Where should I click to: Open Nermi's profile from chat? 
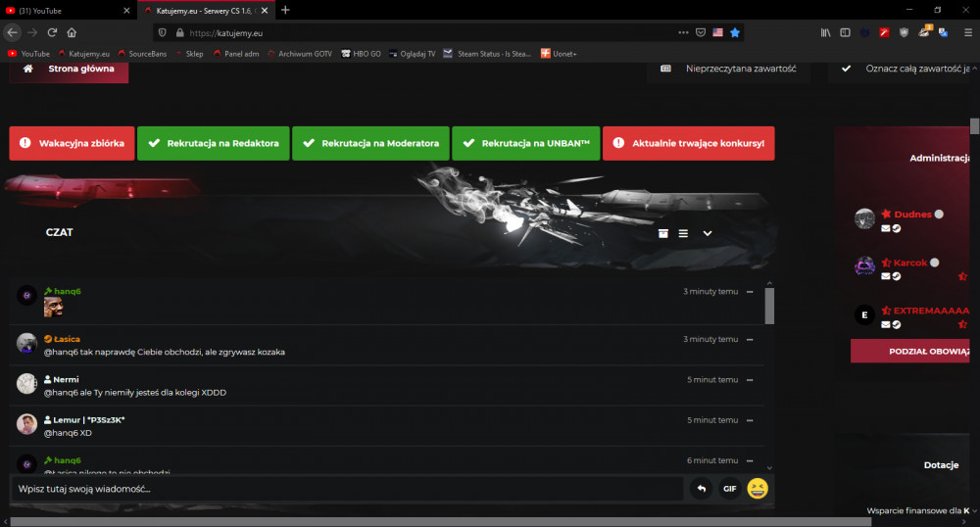pos(66,380)
